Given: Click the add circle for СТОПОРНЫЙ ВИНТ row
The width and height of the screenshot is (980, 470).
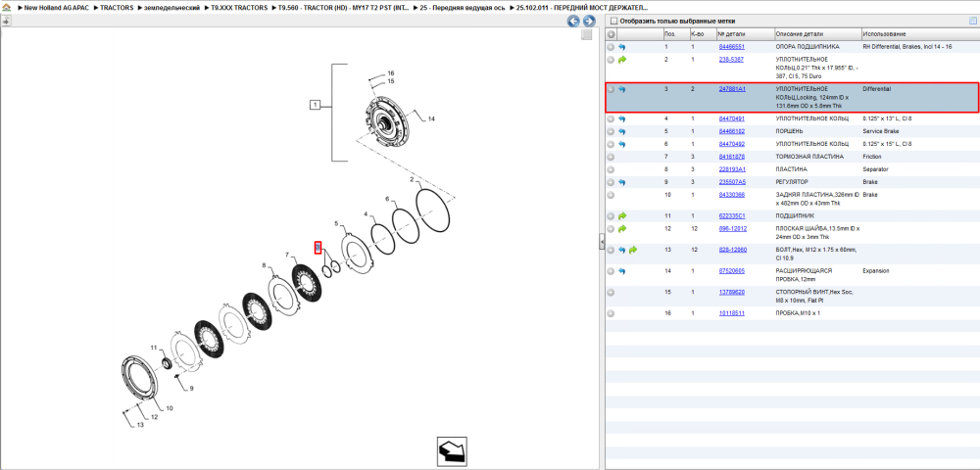Looking at the screenshot, I should click(611, 292).
